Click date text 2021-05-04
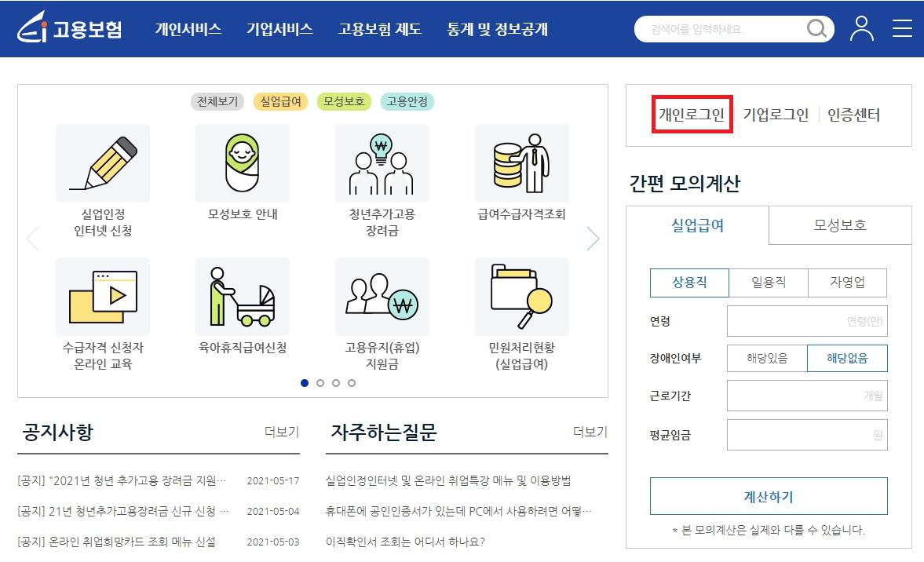This screenshot has height=562, width=924. pos(273,511)
